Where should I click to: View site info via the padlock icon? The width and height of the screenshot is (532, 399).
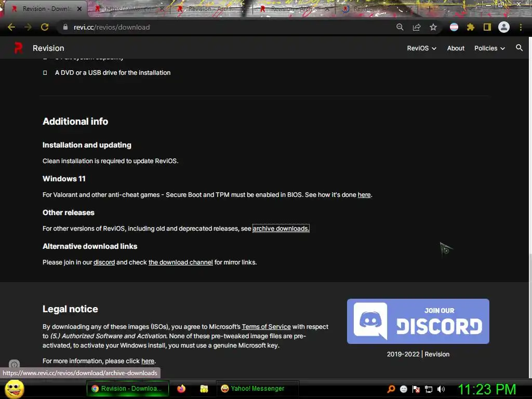tap(65, 27)
